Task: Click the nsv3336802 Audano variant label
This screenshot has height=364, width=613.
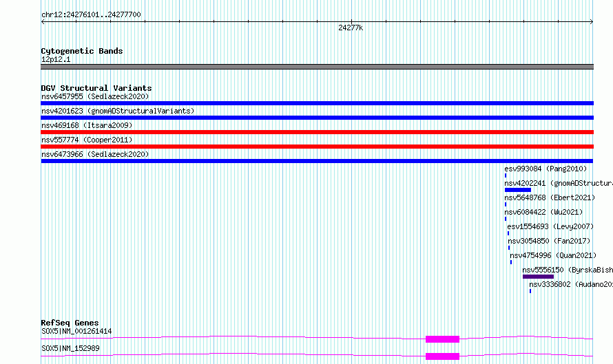Action: pyautogui.click(x=571, y=284)
